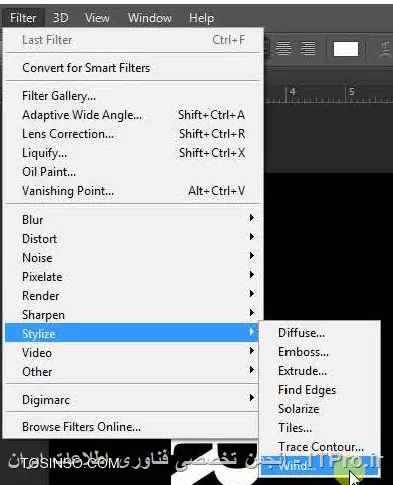Image resolution: width=393 pixels, height=485 pixels.
Task: Open Vanishing Point filter
Action: [132, 191]
